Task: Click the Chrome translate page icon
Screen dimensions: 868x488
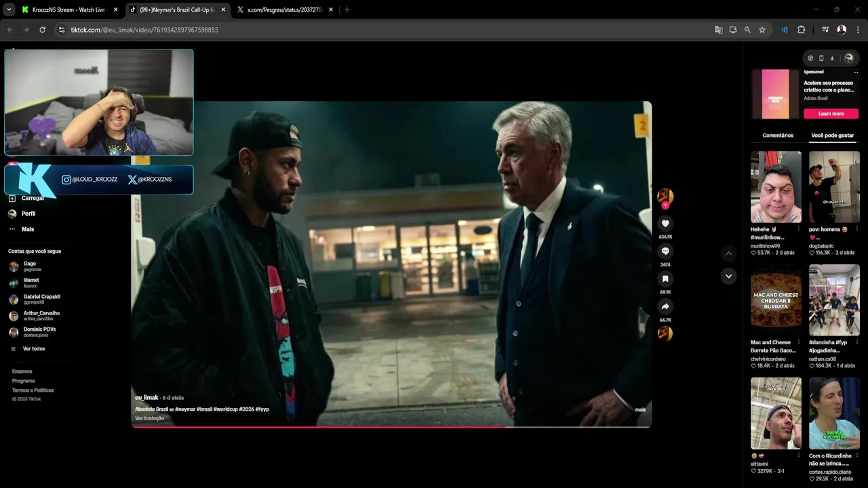Action: pos(719,30)
